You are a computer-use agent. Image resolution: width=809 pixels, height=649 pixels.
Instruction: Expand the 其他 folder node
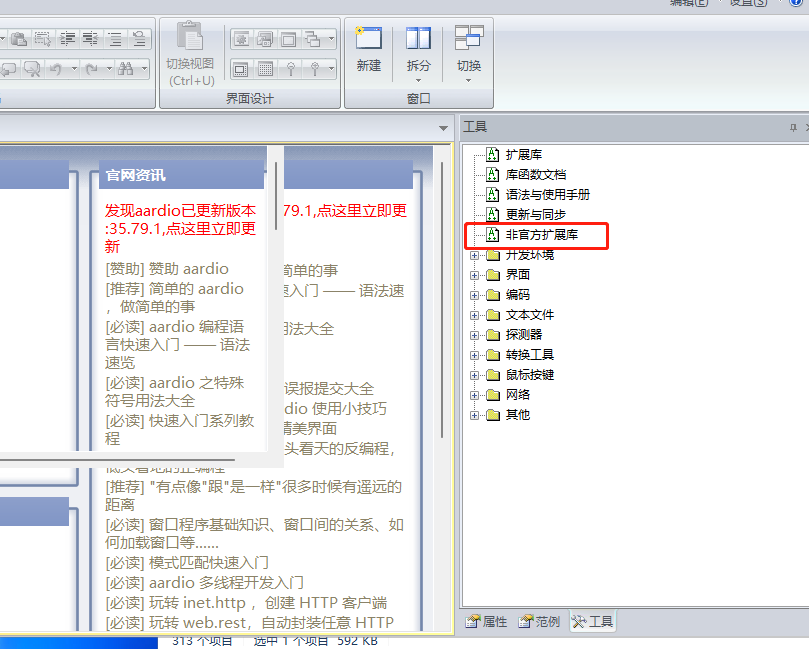click(474, 415)
